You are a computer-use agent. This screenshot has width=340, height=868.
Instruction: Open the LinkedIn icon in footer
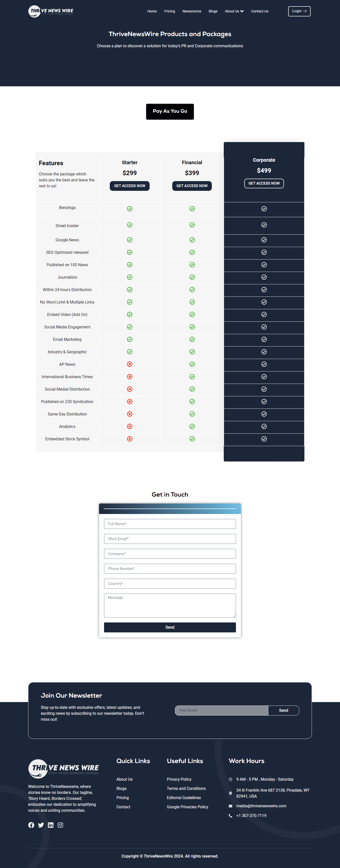(51, 825)
